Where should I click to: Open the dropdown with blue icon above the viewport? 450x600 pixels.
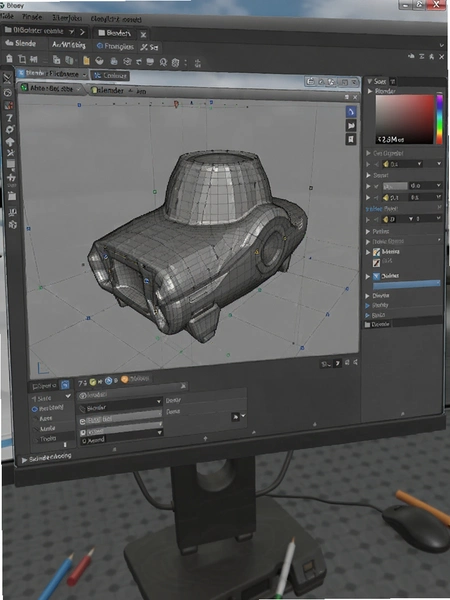click(x=52, y=73)
